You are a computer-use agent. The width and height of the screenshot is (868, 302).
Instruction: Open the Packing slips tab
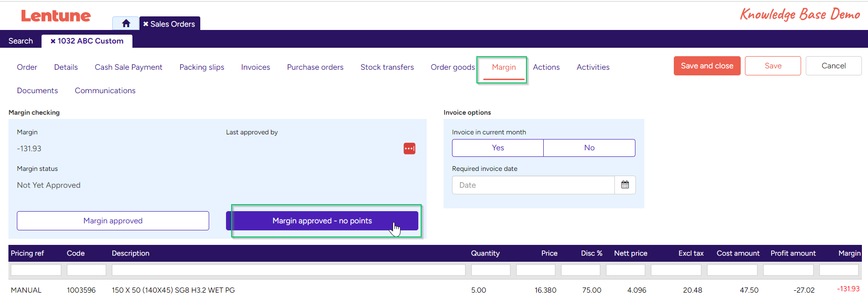point(202,67)
